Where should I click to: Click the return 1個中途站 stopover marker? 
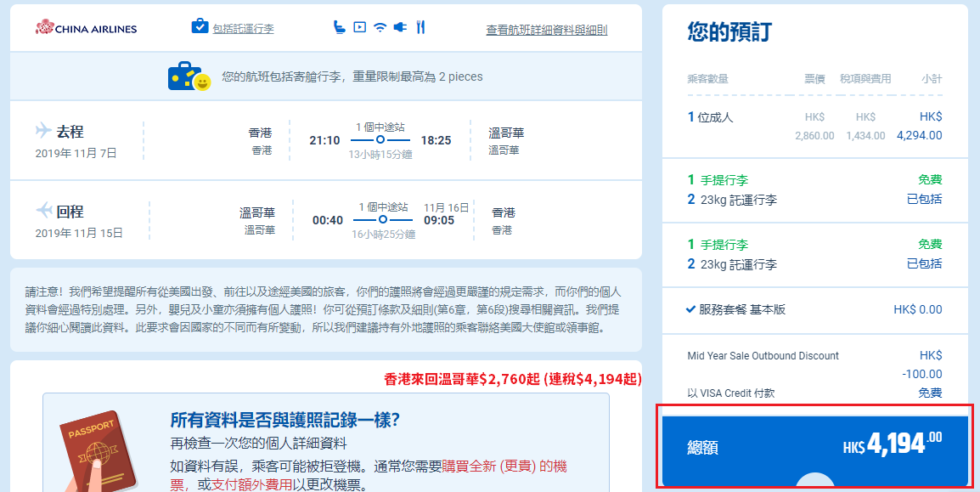pos(382,219)
